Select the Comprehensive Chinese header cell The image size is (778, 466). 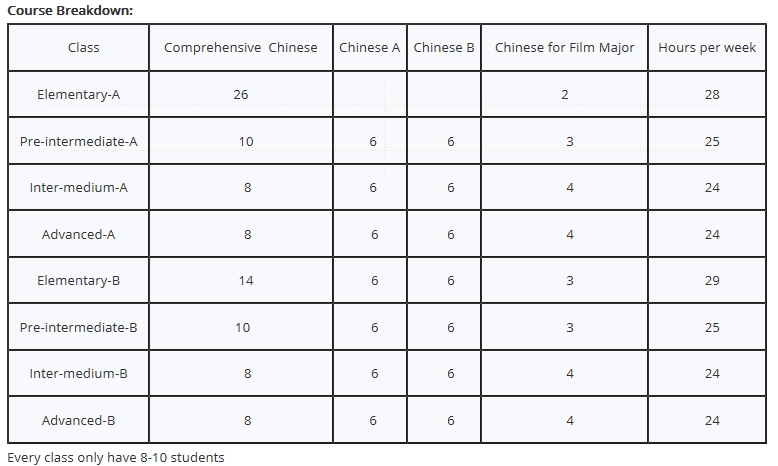241,48
